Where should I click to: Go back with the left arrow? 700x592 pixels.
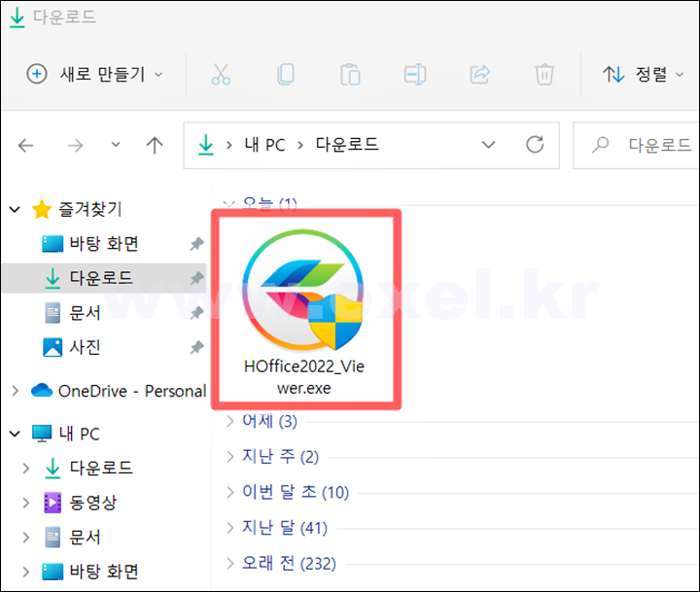(x=26, y=146)
